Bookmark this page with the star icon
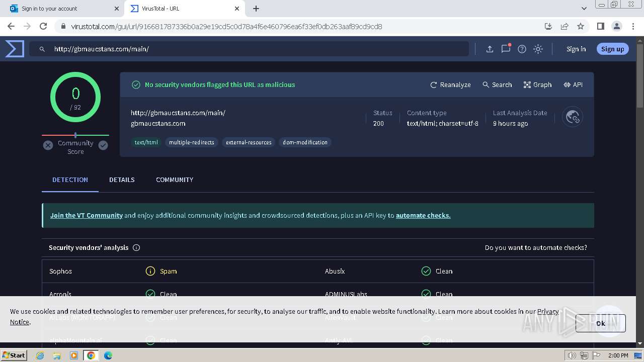This screenshot has height=362, width=644. tap(581, 26)
